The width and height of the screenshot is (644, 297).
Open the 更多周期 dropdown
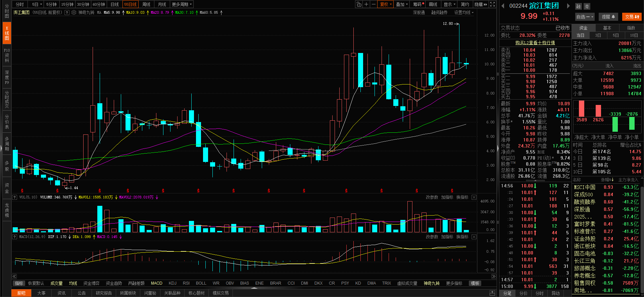182,4
